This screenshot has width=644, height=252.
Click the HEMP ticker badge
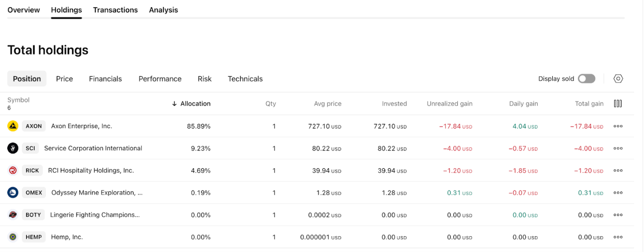pyautogui.click(x=34, y=237)
